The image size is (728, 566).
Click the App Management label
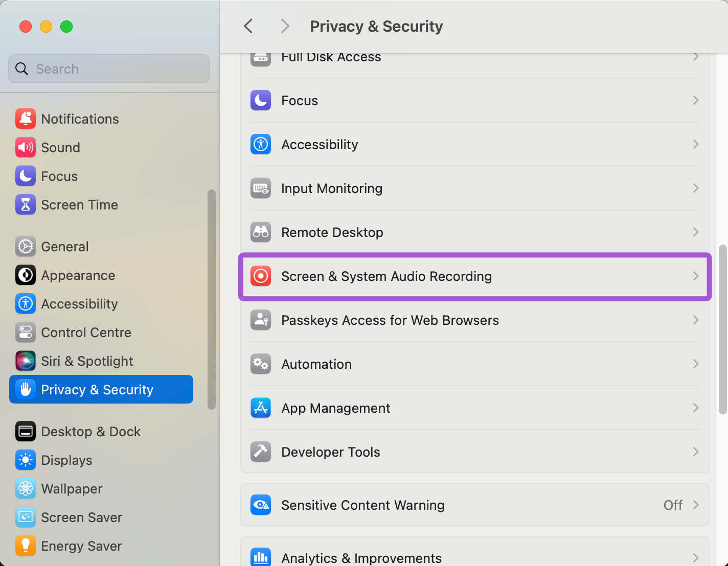336,408
